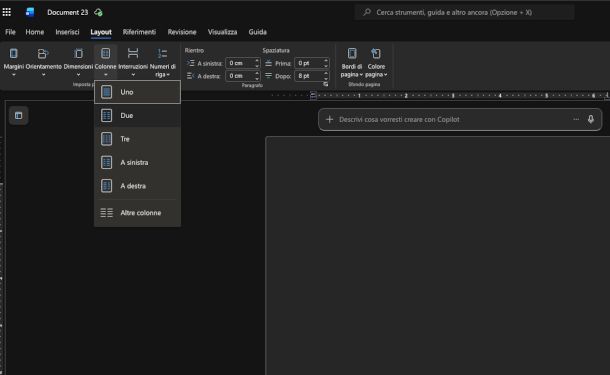Image resolution: width=610 pixels, height=375 pixels.
Task: Open the Guida tab
Action: pos(258,32)
